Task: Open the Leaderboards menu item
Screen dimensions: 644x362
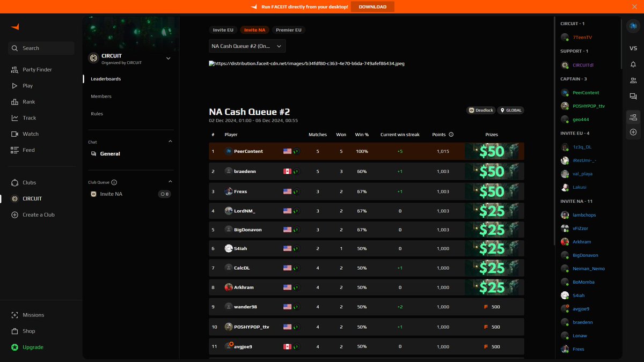Action: pyautogui.click(x=106, y=79)
